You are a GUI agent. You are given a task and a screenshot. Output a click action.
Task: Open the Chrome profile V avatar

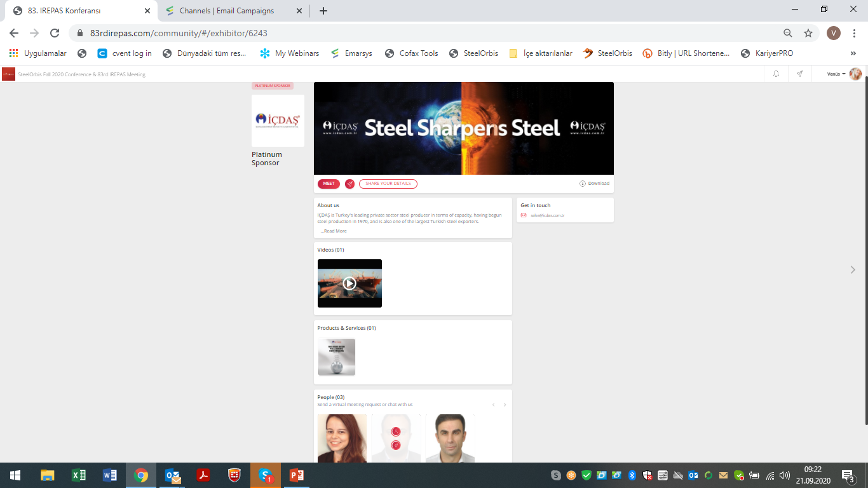[x=833, y=33]
